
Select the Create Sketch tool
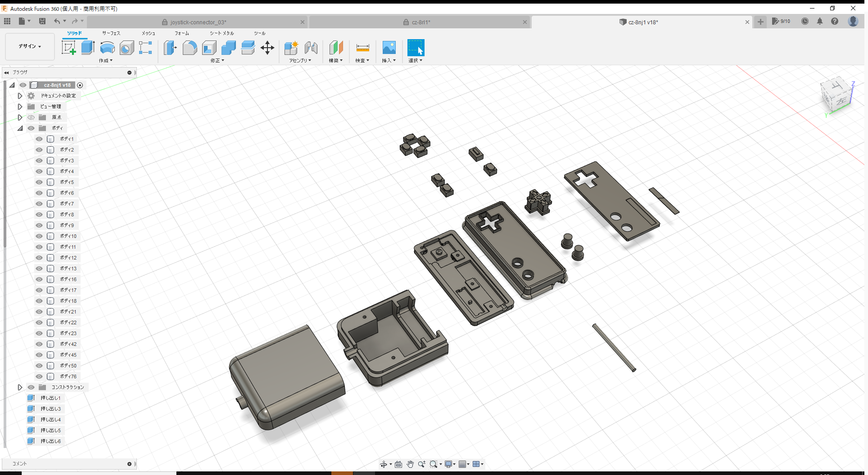click(68, 47)
